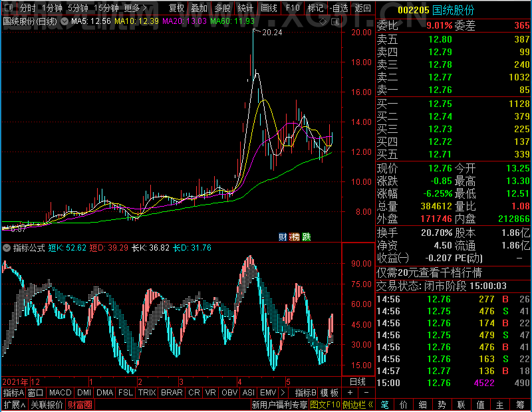Switch sidebar to 联 linked tab
Viewport: 532px width, 412px height.
tap(461, 405)
